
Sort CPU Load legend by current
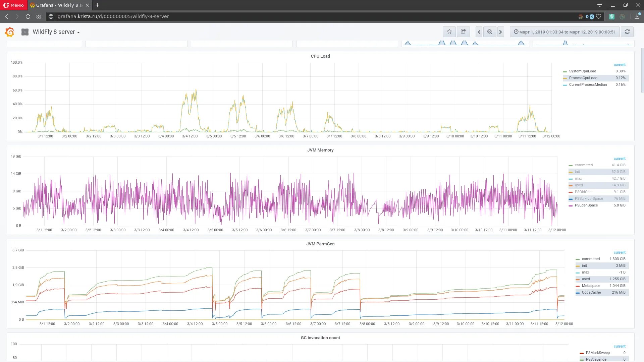619,65
